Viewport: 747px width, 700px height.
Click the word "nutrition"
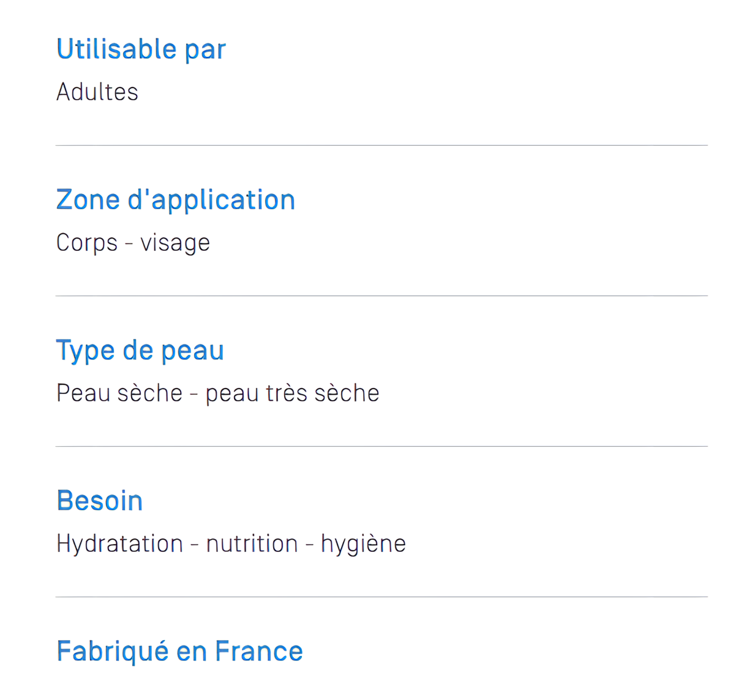point(252,543)
